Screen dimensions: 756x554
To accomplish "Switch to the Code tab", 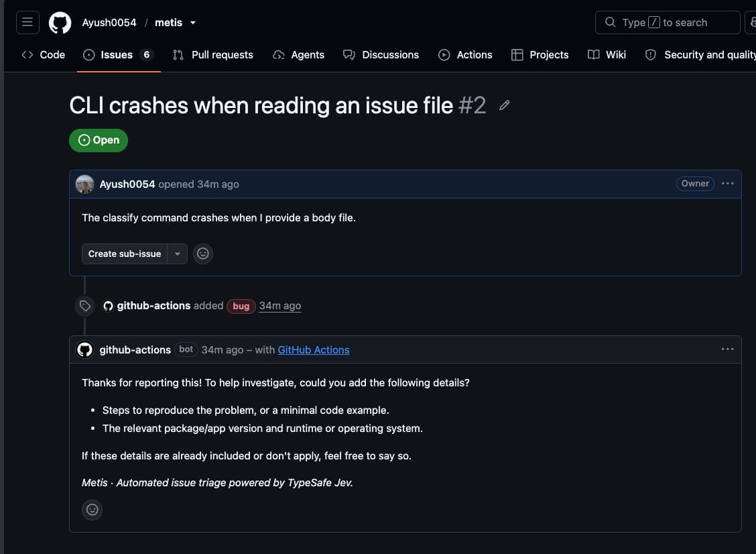I will (44, 54).
